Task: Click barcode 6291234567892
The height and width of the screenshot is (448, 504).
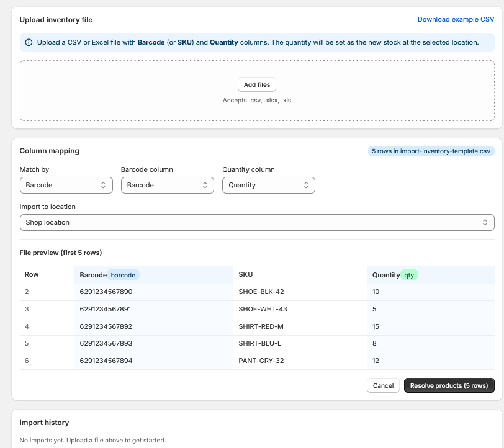Action: coord(106,326)
